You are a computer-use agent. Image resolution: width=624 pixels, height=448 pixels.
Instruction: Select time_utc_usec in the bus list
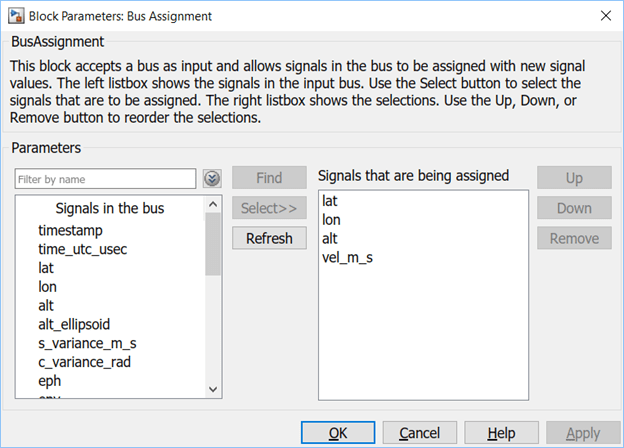tap(83, 249)
